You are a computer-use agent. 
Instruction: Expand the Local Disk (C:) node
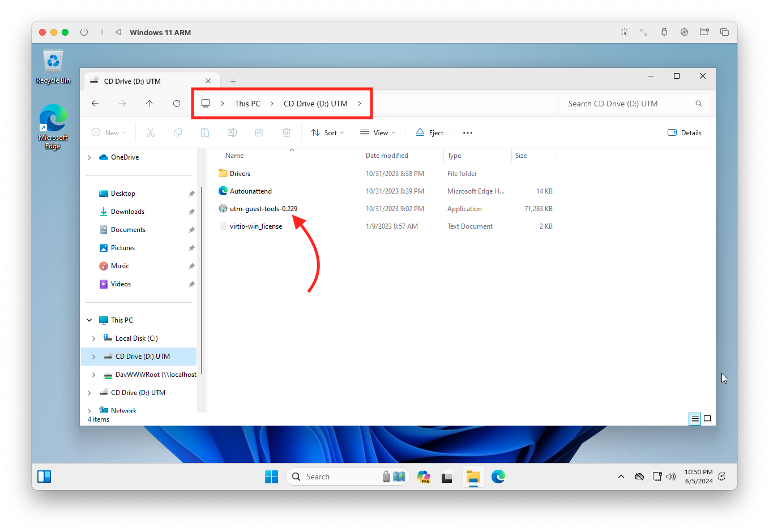click(94, 338)
